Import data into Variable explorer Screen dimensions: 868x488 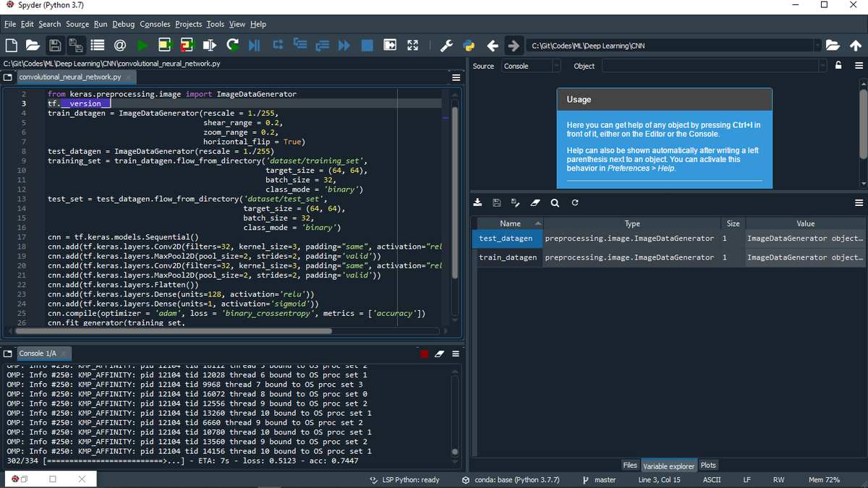[478, 202]
